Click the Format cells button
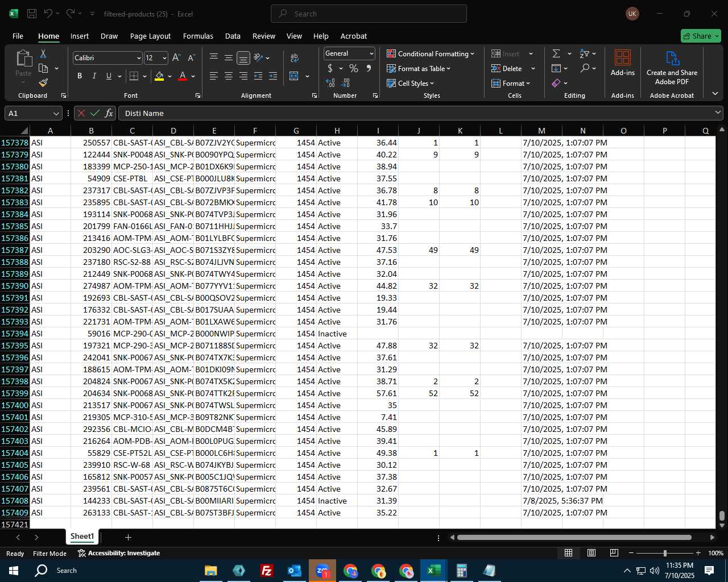728x582 pixels. coord(511,84)
